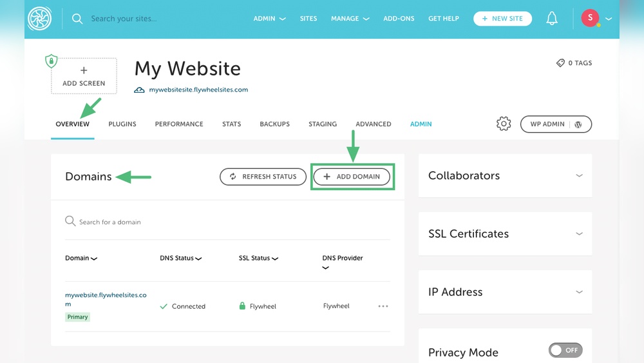Screen dimensions: 644x363
Task: Sort by SSL Status column
Action: 258,258
